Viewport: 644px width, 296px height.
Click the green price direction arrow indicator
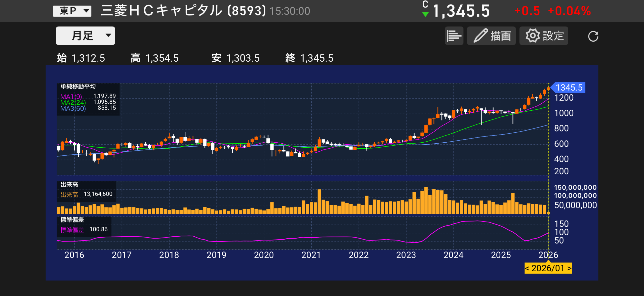(x=426, y=15)
